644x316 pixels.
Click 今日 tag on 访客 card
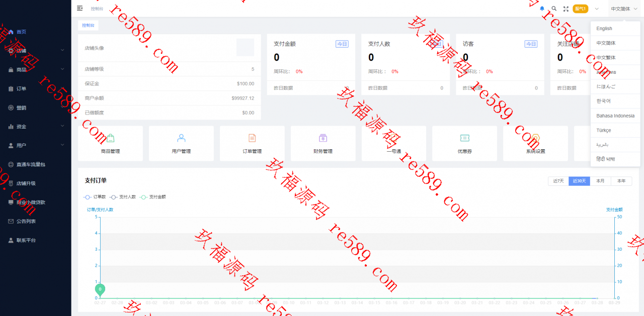[x=531, y=44]
